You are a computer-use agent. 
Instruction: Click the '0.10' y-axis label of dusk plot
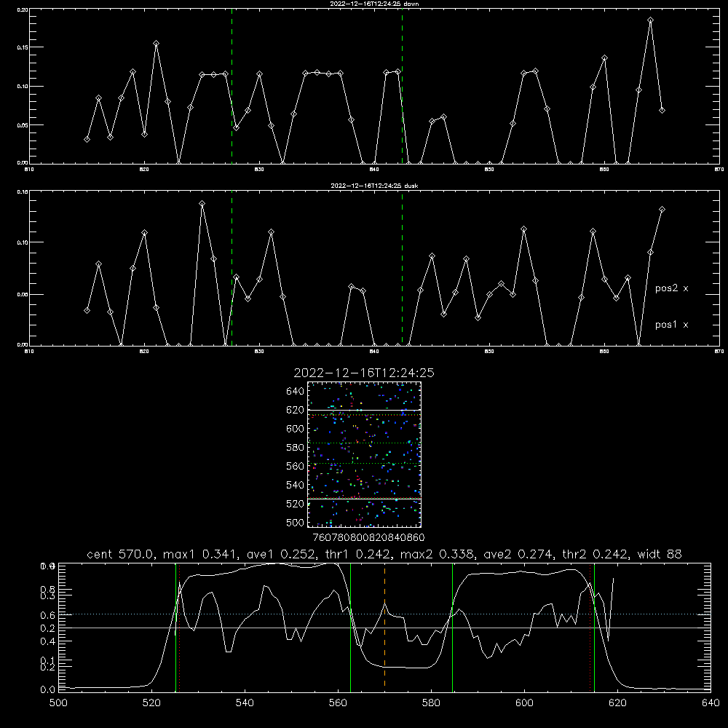[x=23, y=242]
